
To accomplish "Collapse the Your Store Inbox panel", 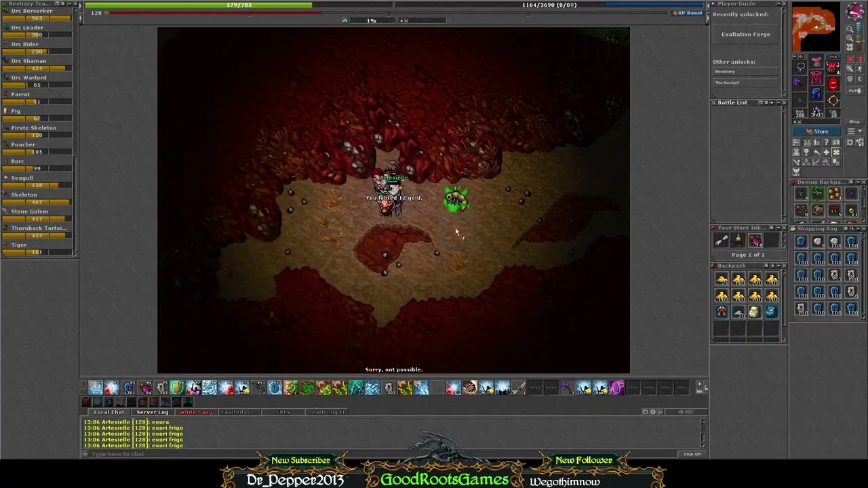I will coord(778,228).
